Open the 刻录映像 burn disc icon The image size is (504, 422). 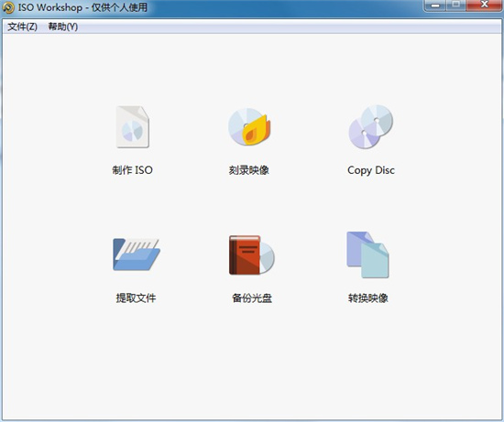(x=249, y=126)
